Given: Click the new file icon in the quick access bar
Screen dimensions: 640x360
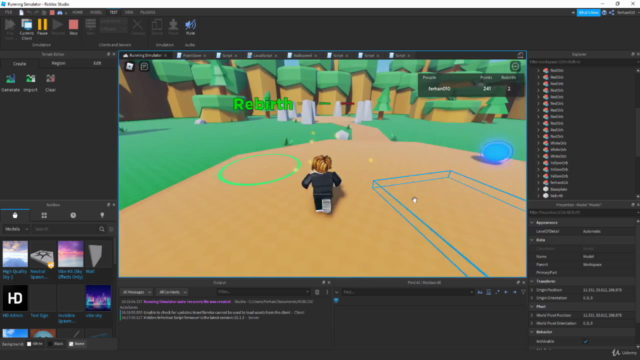Looking at the screenshot, I should click(x=21, y=13).
